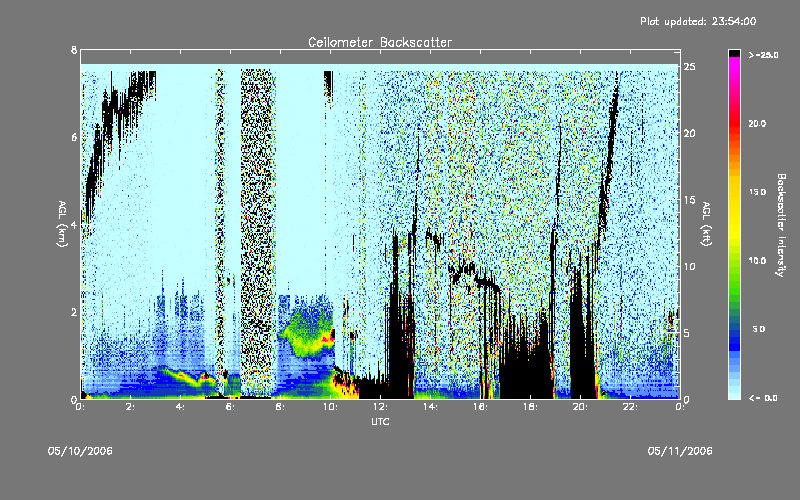Screen dimensions: 800x500
Task: Click the 15 kft tick label on right axis
Action: tap(689, 200)
